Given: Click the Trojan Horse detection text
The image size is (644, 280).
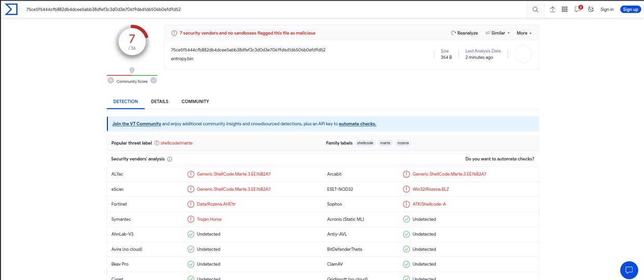Looking at the screenshot, I should coord(209,219).
